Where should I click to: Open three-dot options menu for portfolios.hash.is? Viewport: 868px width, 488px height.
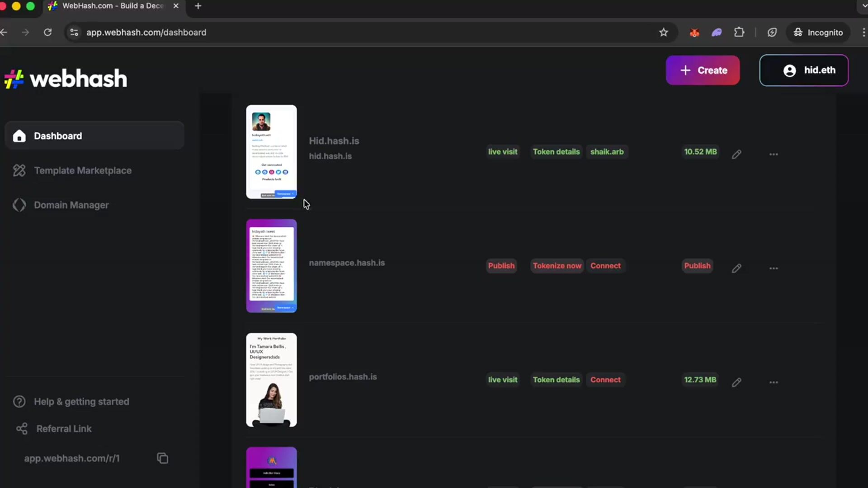tap(774, 382)
